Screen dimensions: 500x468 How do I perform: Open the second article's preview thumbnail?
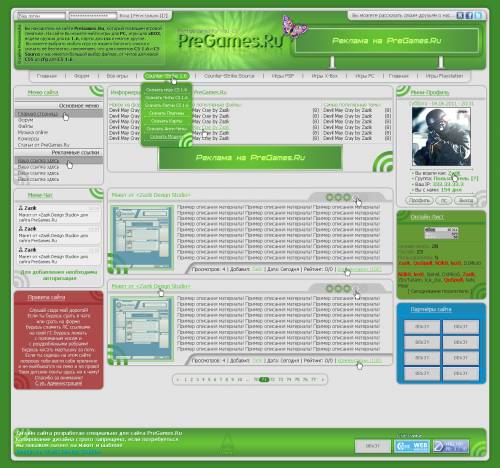click(143, 329)
